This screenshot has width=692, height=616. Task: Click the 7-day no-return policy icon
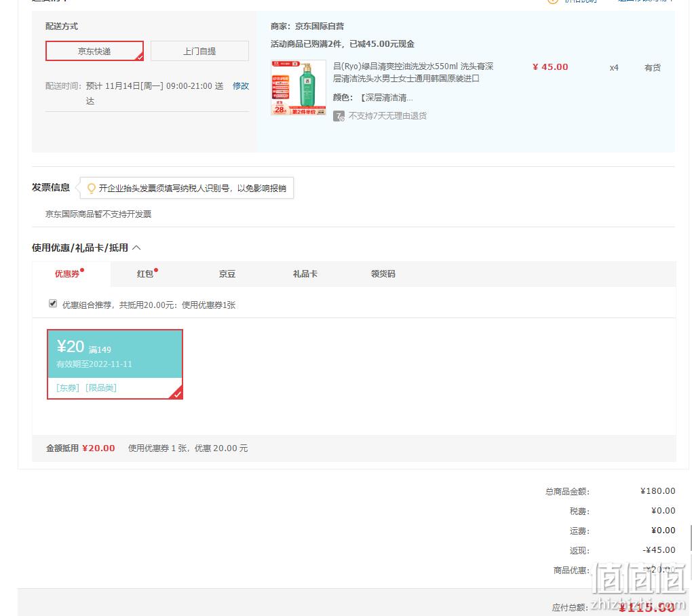pos(339,116)
